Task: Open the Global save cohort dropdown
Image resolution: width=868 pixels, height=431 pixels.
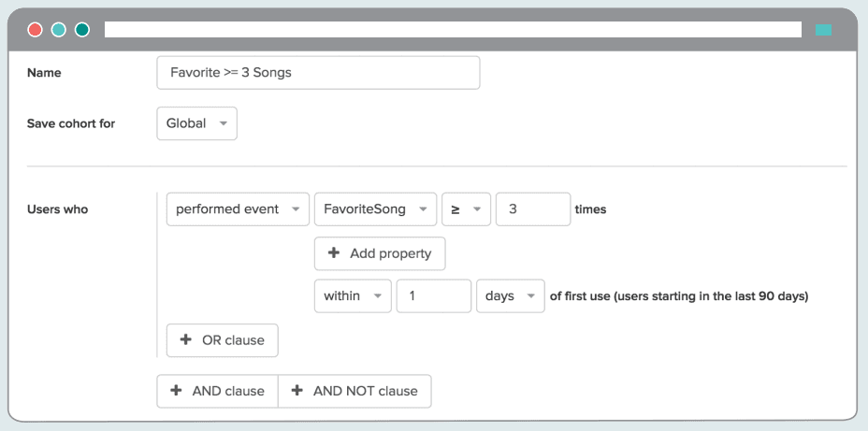Action: (196, 123)
